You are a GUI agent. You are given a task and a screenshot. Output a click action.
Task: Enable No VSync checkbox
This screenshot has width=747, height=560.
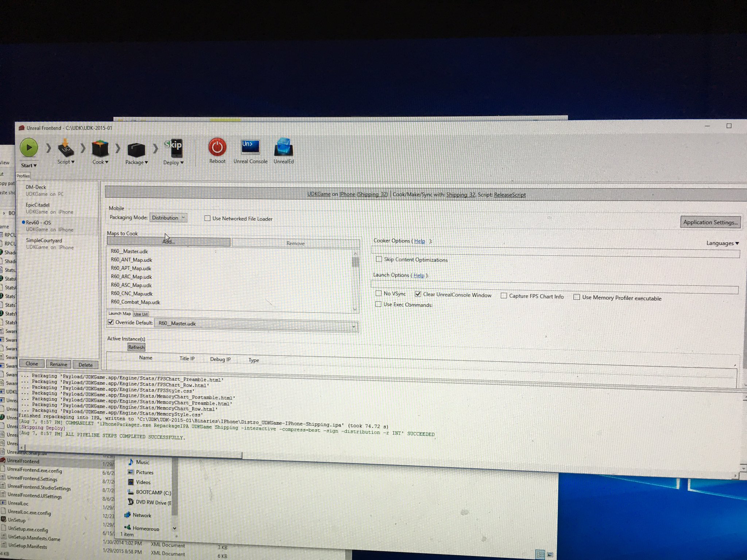coord(379,293)
